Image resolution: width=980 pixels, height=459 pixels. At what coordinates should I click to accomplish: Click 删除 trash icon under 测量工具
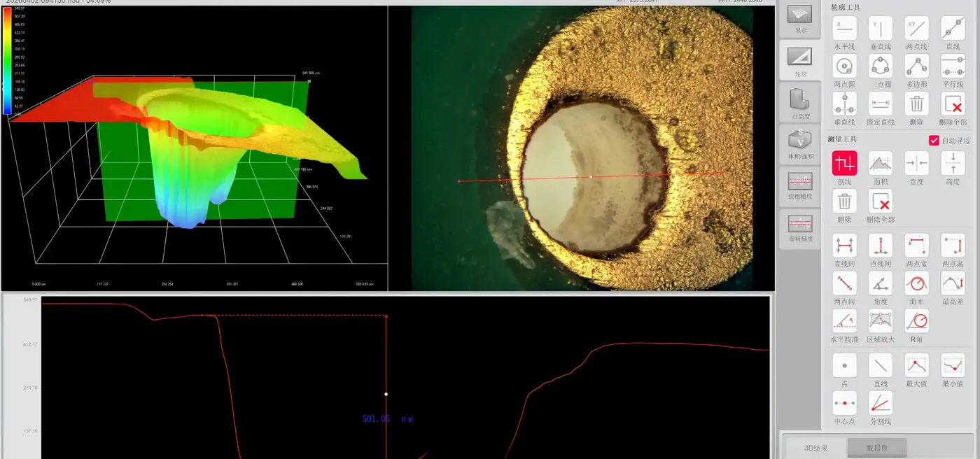coord(845,201)
